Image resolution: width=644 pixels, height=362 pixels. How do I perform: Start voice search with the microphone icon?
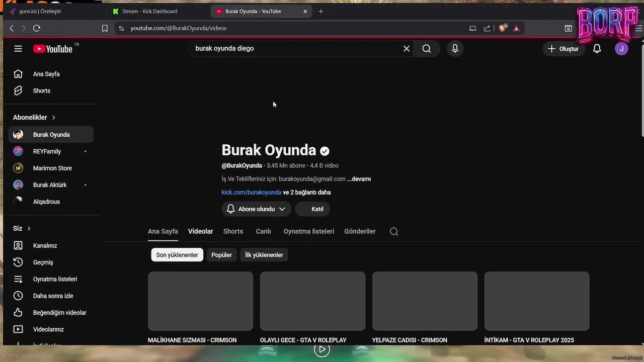pos(455,49)
